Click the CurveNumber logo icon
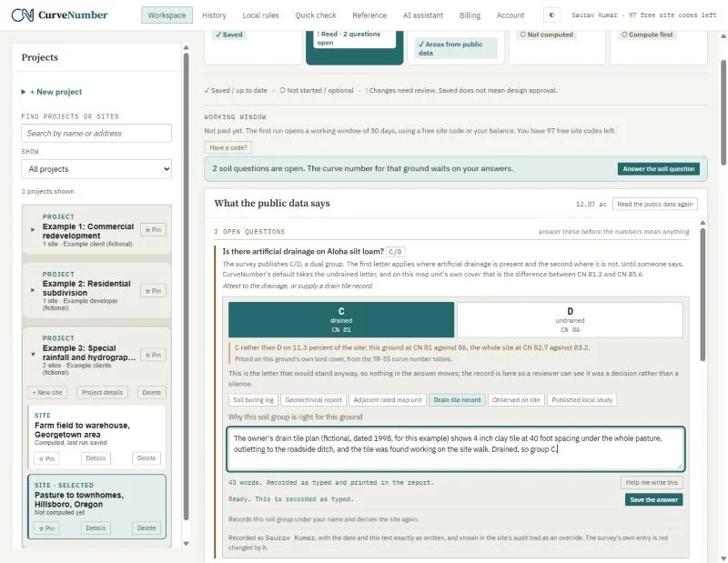 22,15
